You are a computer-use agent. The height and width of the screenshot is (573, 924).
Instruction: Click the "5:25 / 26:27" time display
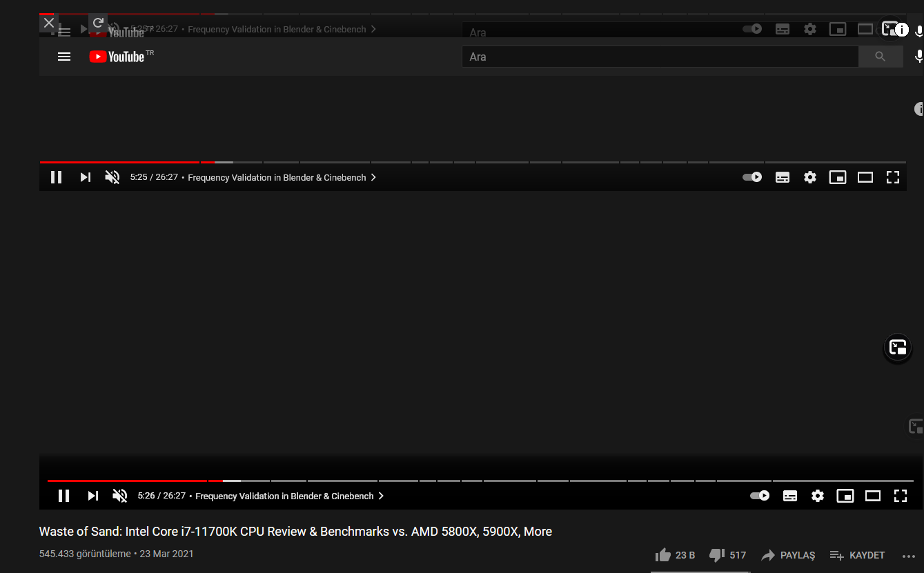(x=154, y=177)
